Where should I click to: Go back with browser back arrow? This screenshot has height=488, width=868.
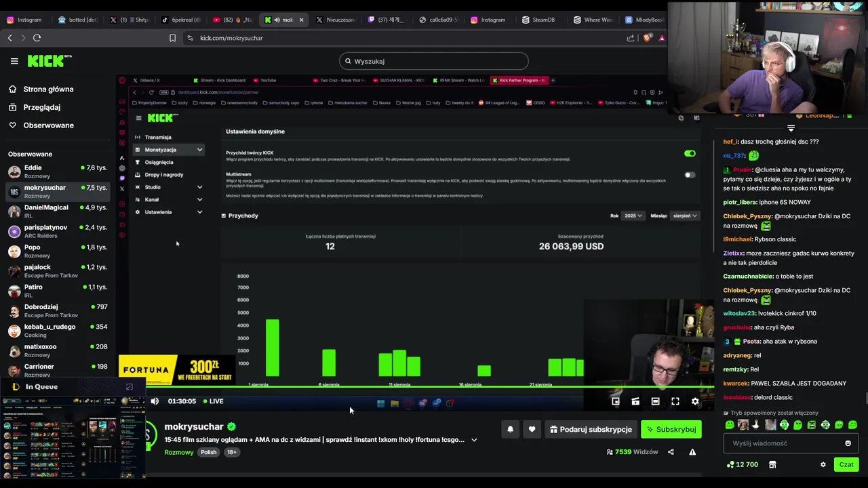9,38
